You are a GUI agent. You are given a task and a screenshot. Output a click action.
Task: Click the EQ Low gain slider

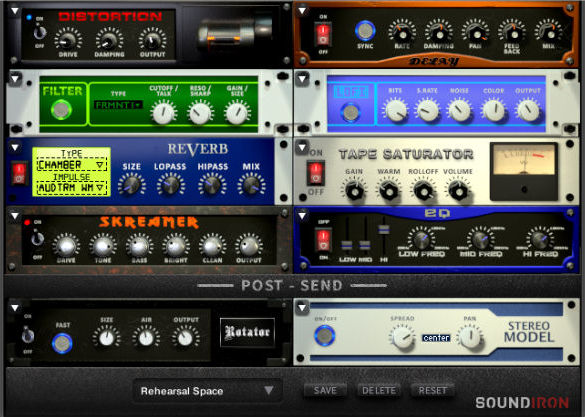pyautogui.click(x=347, y=245)
